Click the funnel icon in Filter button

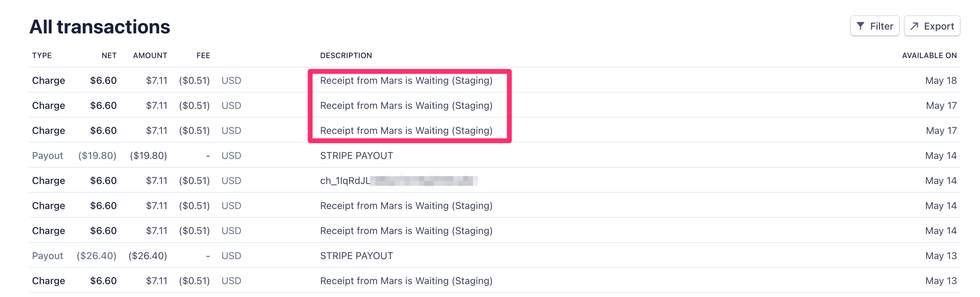pyautogui.click(x=860, y=26)
